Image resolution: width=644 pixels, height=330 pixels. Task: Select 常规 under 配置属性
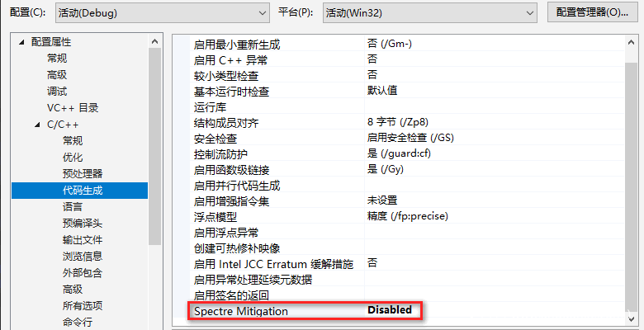57,59
